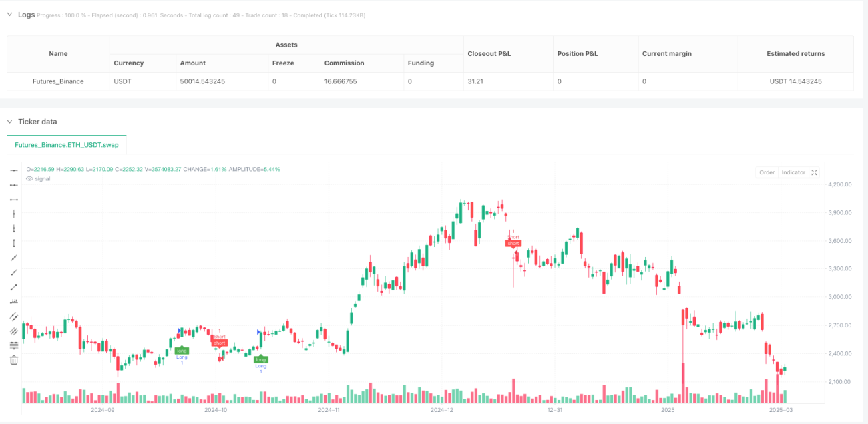
Task: Select the parallel channel lines tool
Action: click(x=14, y=316)
